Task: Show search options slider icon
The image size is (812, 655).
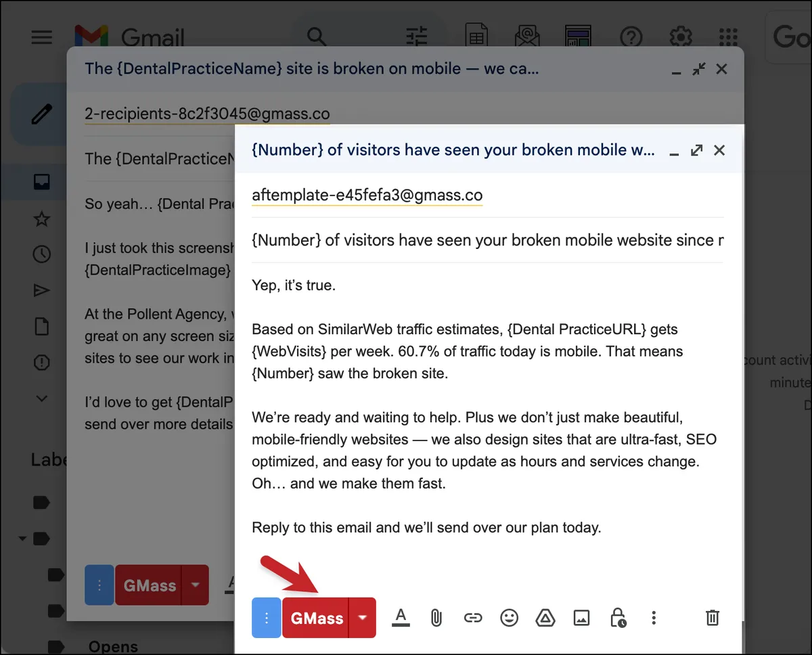Action: click(x=417, y=37)
